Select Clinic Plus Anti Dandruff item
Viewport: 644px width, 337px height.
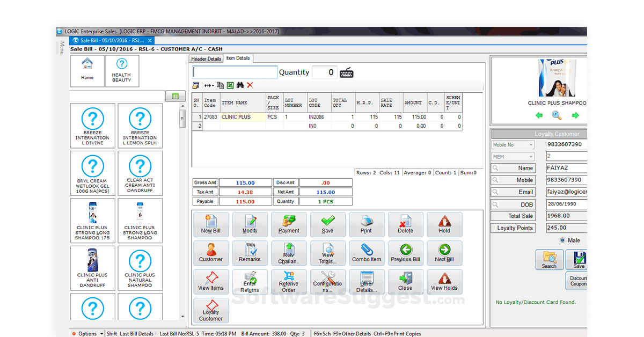pos(92,268)
